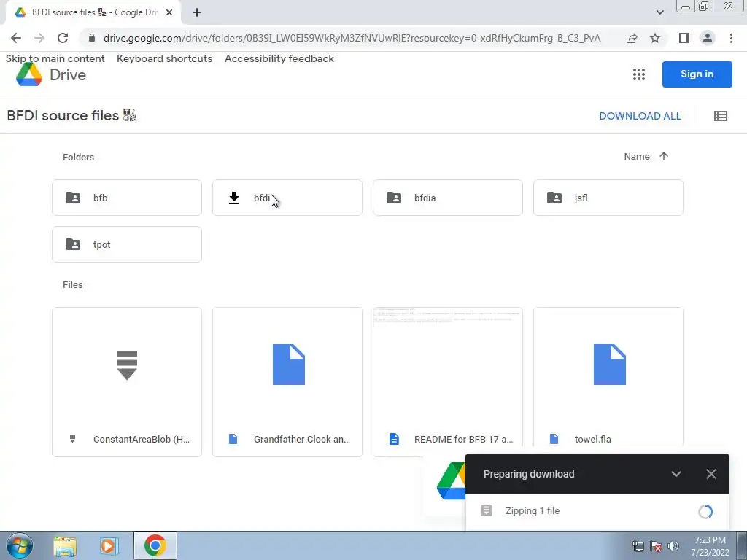Screen dimensions: 747x560
Task: Bookmark this tab with star icon
Action: 655,38
